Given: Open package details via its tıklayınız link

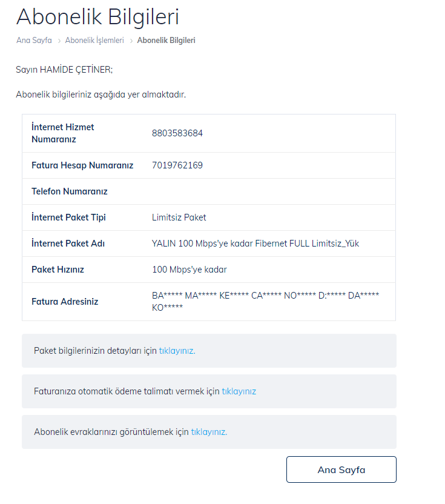Looking at the screenshot, I should click(x=177, y=351).
